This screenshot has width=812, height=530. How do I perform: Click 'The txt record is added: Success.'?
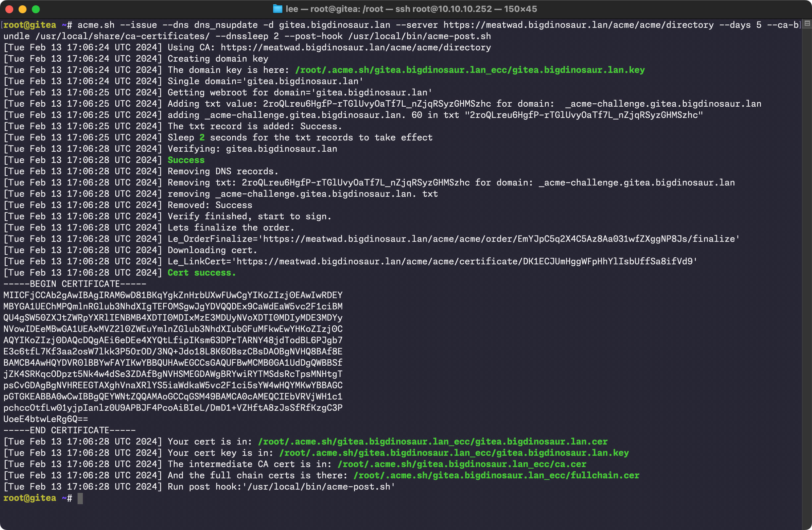(x=255, y=127)
